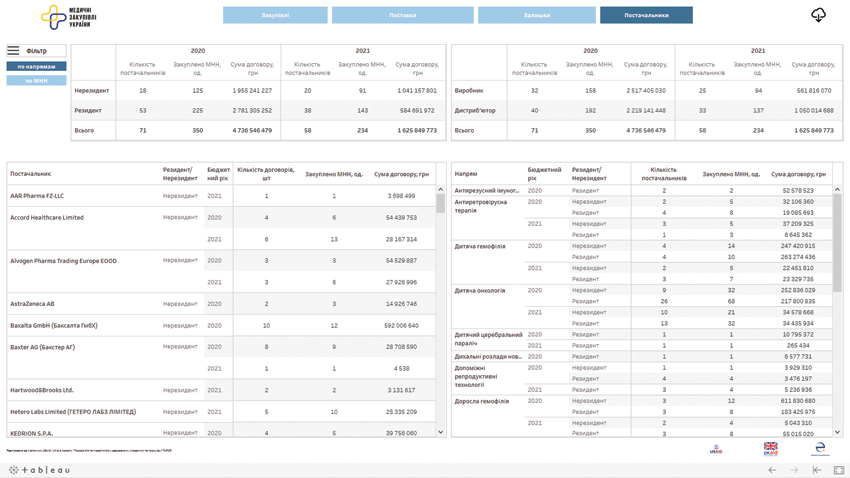850x478 pixels.
Task: Select Baxter AG supplier row
Action: [x=42, y=347]
